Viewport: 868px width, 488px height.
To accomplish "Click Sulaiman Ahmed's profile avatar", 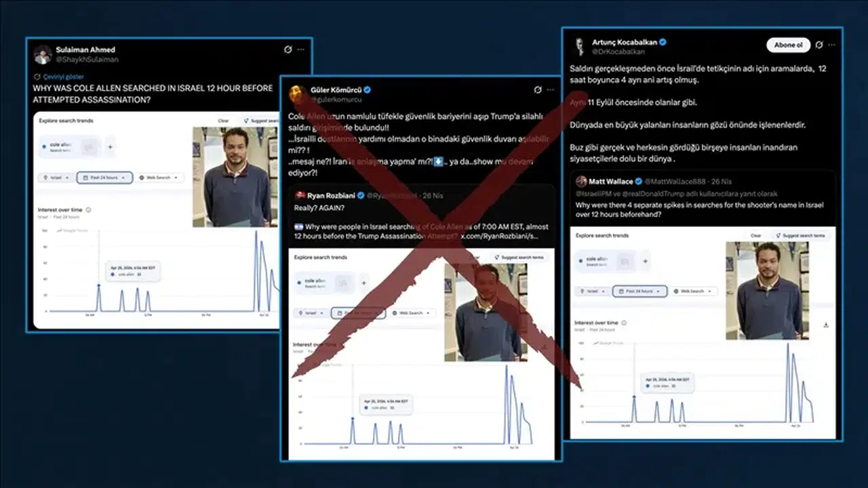I will click(x=43, y=54).
